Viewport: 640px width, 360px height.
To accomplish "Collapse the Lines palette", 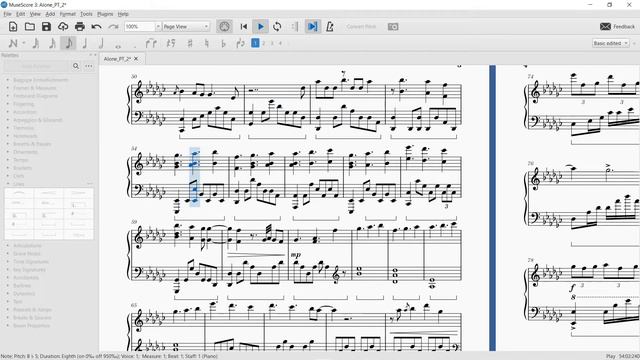I will [8, 184].
